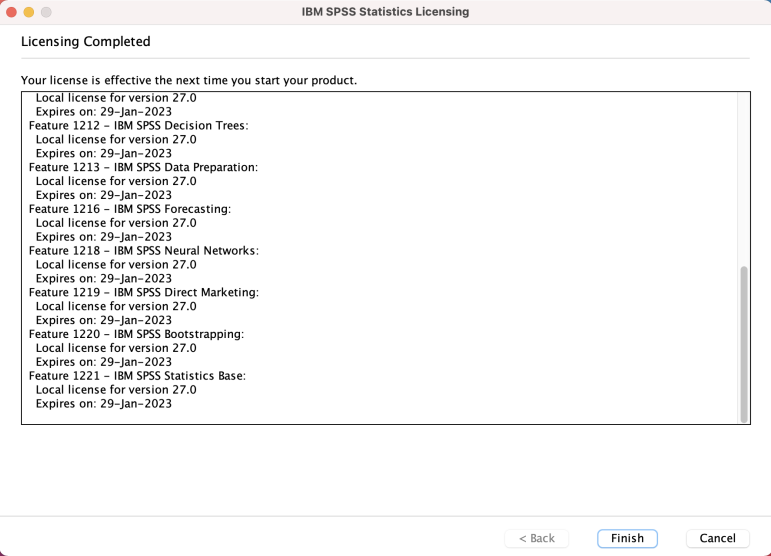Click the expiry date under Data Preparation

pyautogui.click(x=104, y=196)
